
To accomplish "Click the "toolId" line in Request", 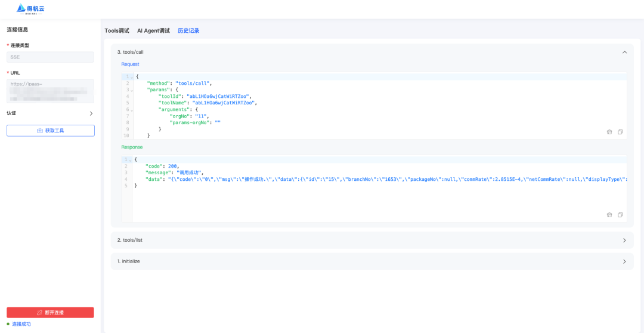I will point(204,97).
